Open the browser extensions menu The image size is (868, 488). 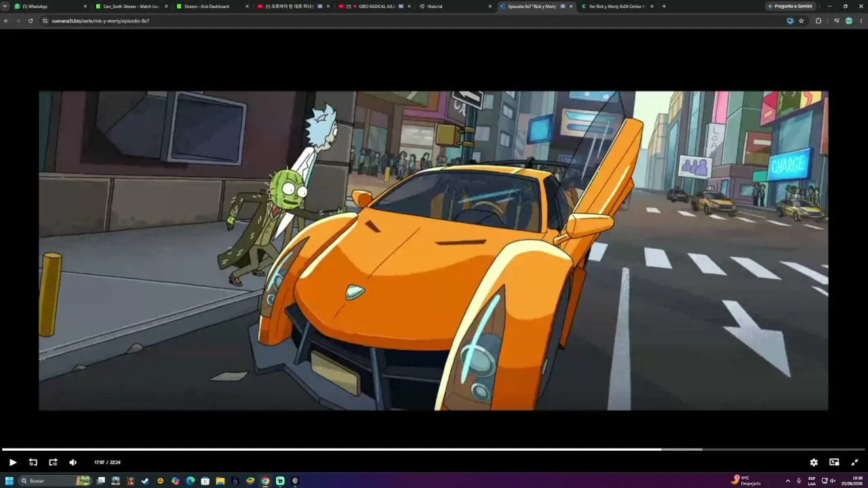tap(818, 21)
